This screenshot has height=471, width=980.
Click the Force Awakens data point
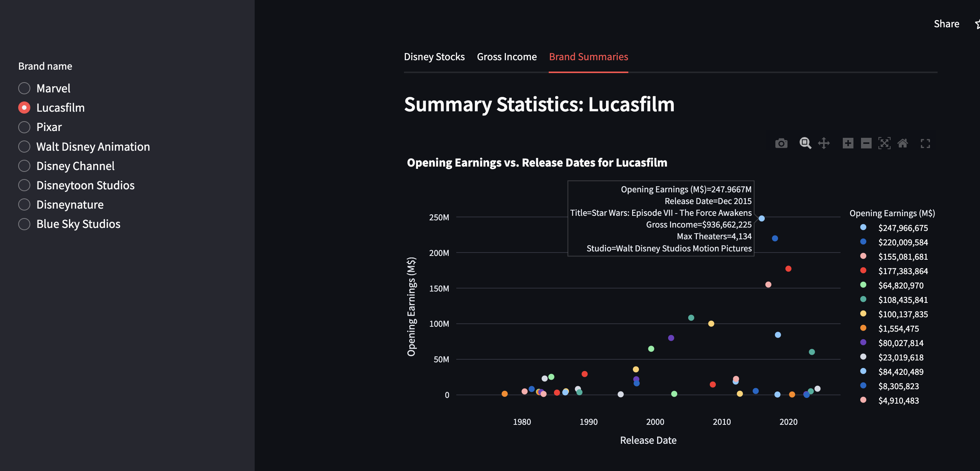(762, 218)
